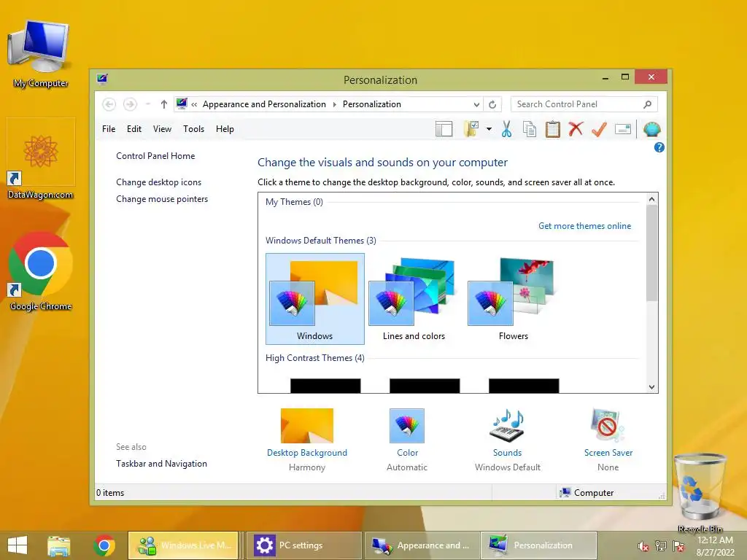The image size is (747, 560).
Task: Open Change desktop icons link
Action: (x=158, y=182)
